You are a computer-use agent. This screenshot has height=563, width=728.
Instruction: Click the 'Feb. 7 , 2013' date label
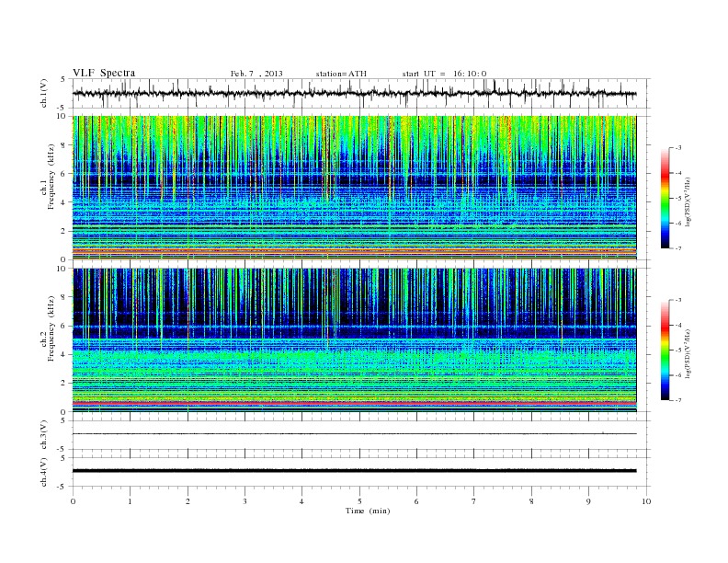(x=256, y=74)
